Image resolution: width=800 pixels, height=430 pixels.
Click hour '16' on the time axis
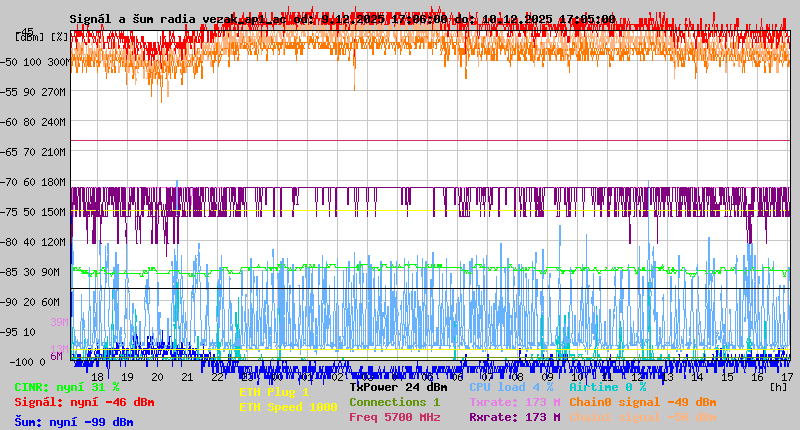pyautogui.click(x=758, y=377)
